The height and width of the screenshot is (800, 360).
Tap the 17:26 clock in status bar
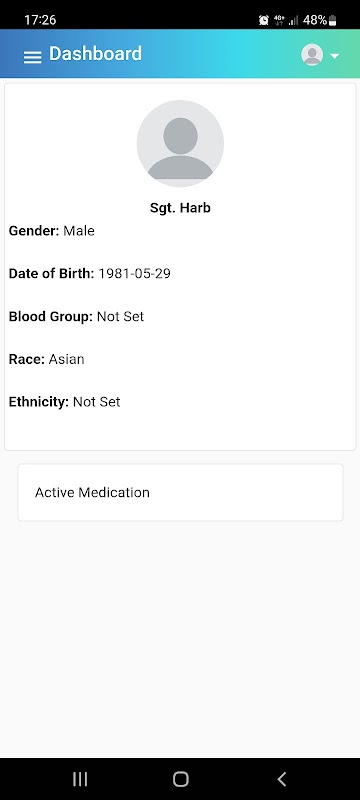click(x=40, y=20)
